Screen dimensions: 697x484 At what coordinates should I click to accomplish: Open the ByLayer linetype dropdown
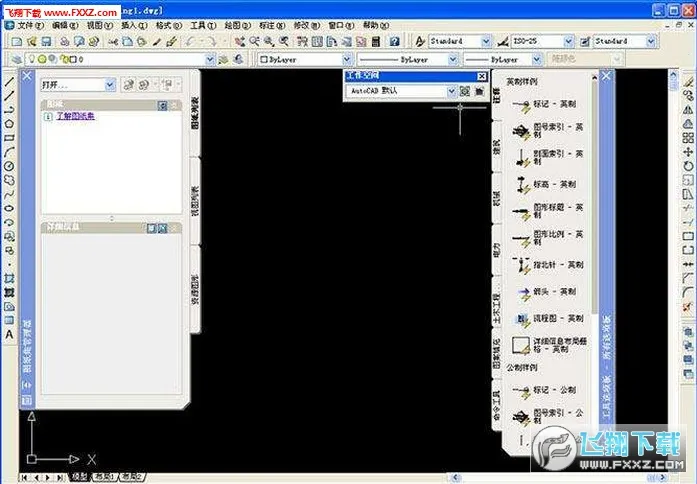[x=453, y=59]
